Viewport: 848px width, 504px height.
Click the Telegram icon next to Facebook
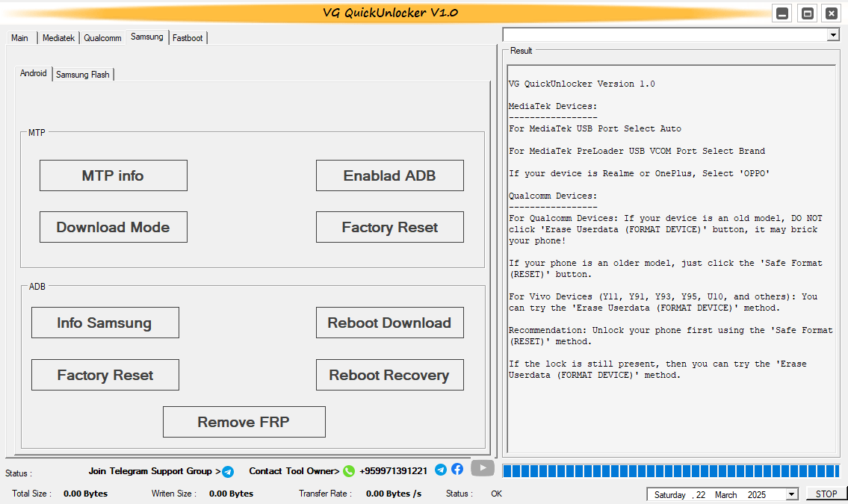click(441, 470)
